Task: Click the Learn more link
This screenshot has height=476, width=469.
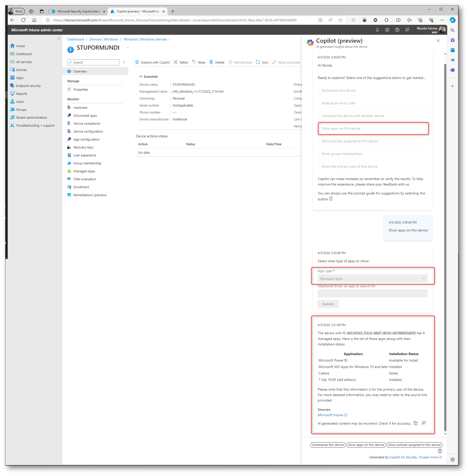Action: coord(432,457)
